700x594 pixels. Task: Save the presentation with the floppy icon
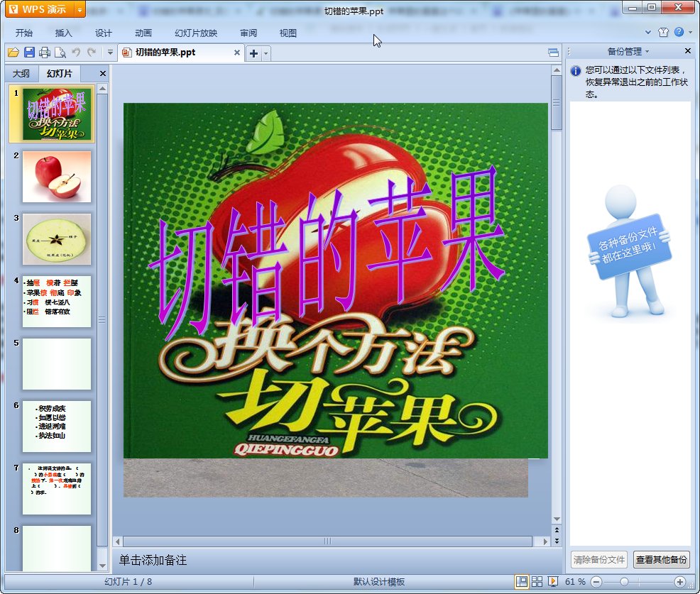(30, 53)
